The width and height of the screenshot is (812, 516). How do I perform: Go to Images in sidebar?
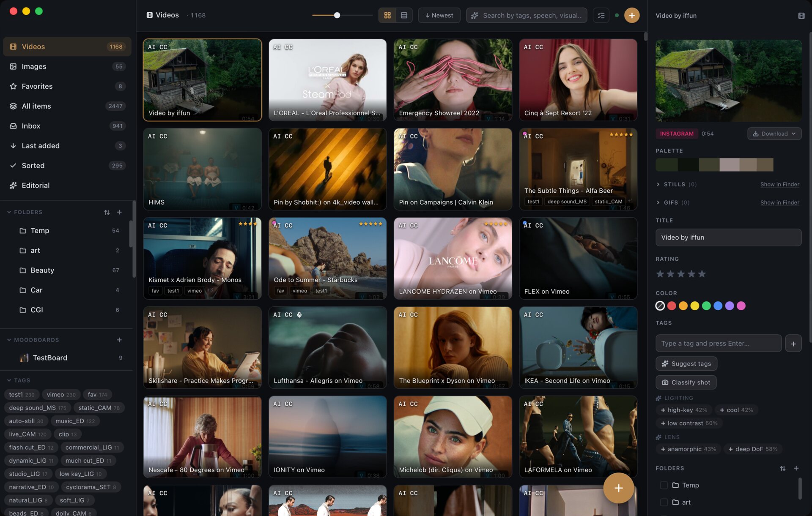67,66
